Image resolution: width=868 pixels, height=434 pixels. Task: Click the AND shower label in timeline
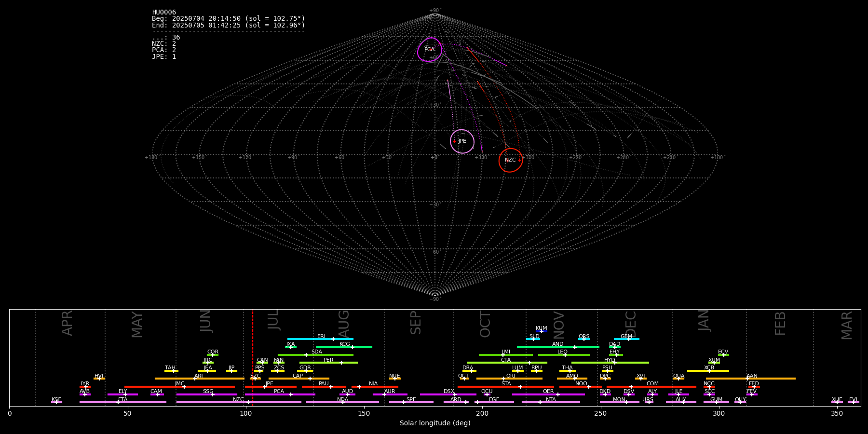pos(558,344)
